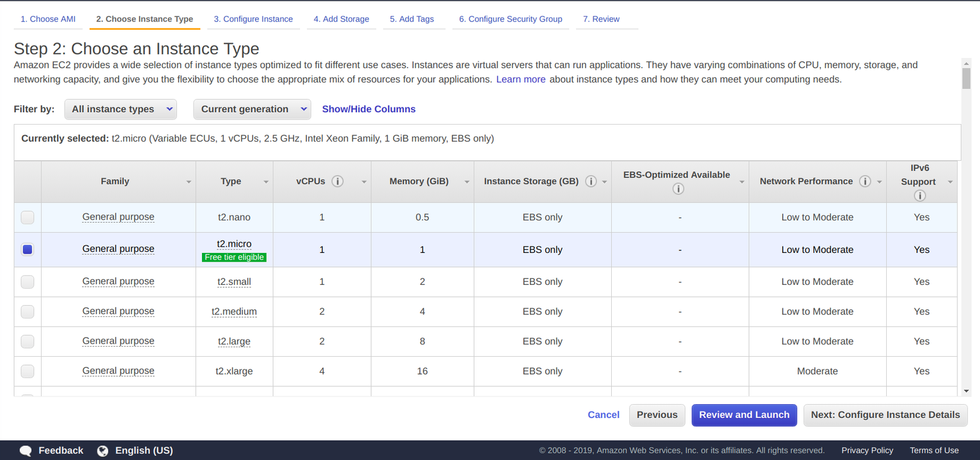Click the Feedback footer link
980x460 pixels.
(61, 451)
